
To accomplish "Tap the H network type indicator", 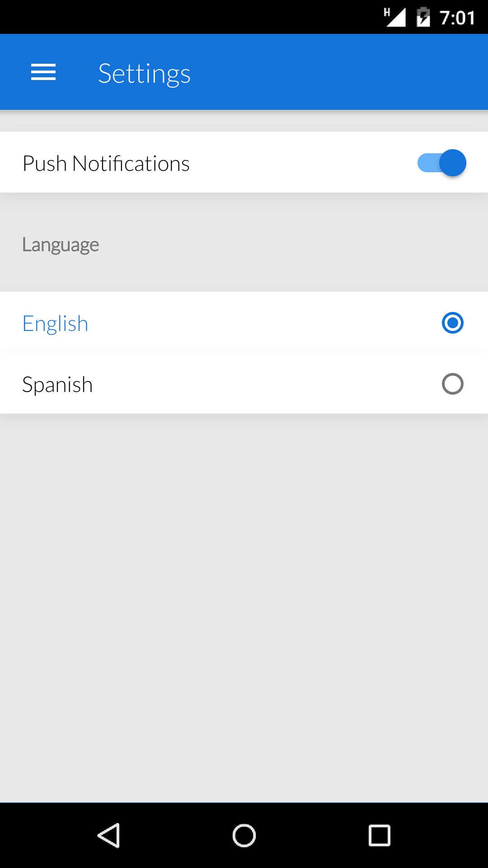I will click(387, 12).
